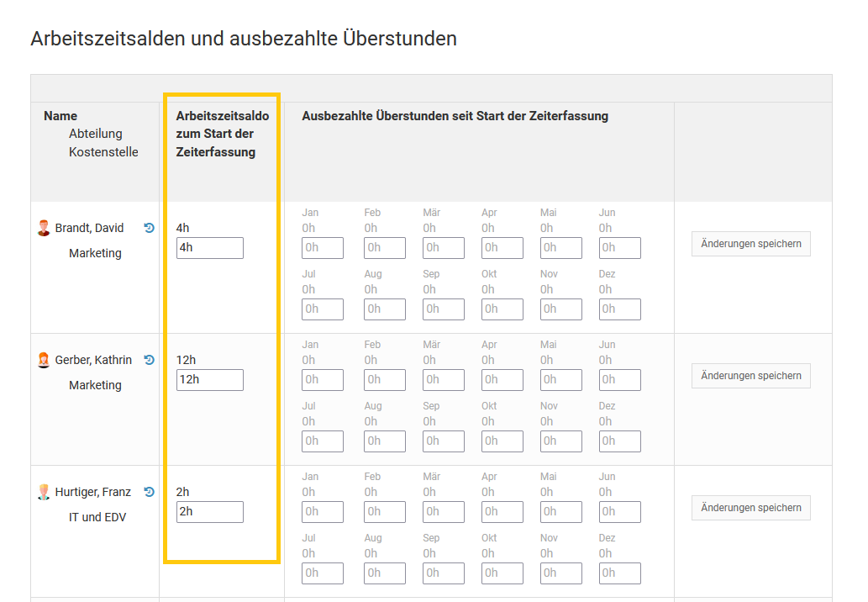The height and width of the screenshot is (602, 868).
Task: Edit Brandt's starting balance field 4h
Action: pyautogui.click(x=209, y=248)
